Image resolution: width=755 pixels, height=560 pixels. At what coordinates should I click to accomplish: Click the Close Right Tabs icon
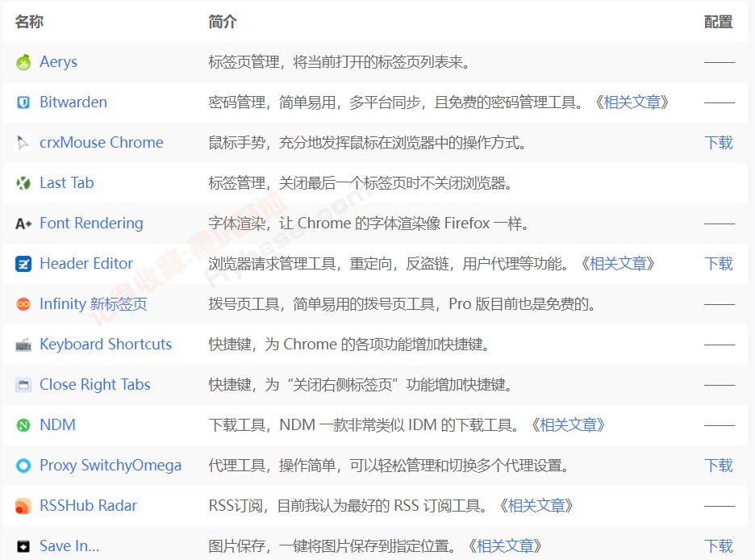pos(23,385)
